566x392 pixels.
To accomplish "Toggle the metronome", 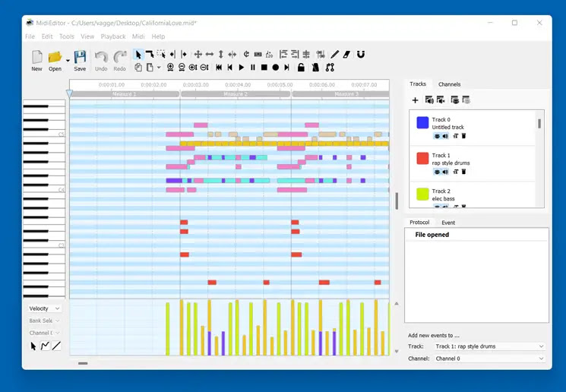I will click(315, 67).
